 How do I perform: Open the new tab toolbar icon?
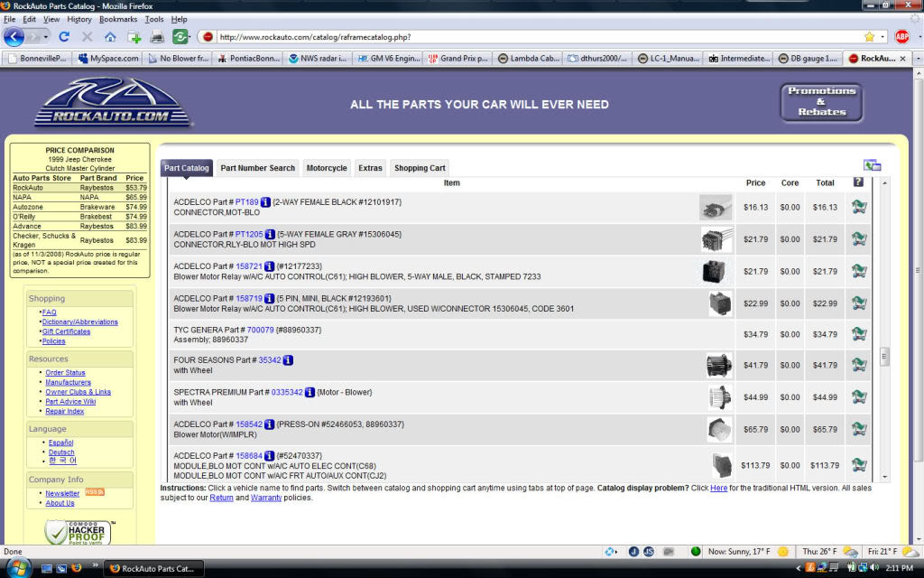(134, 37)
